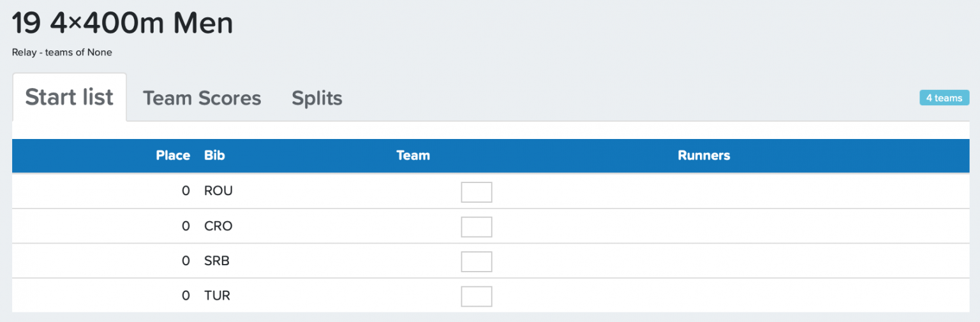Screen dimensions: 980x322
Task: Select the ROU bib entry
Action: pyautogui.click(x=218, y=191)
